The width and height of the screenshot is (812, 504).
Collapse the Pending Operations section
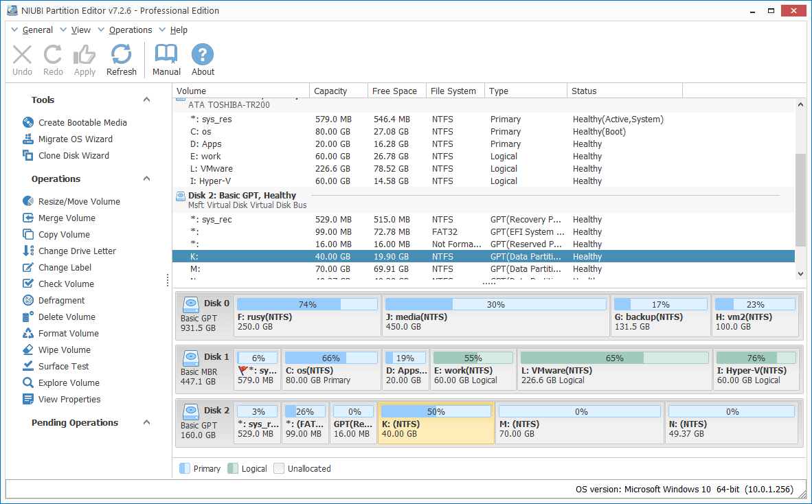(146, 422)
